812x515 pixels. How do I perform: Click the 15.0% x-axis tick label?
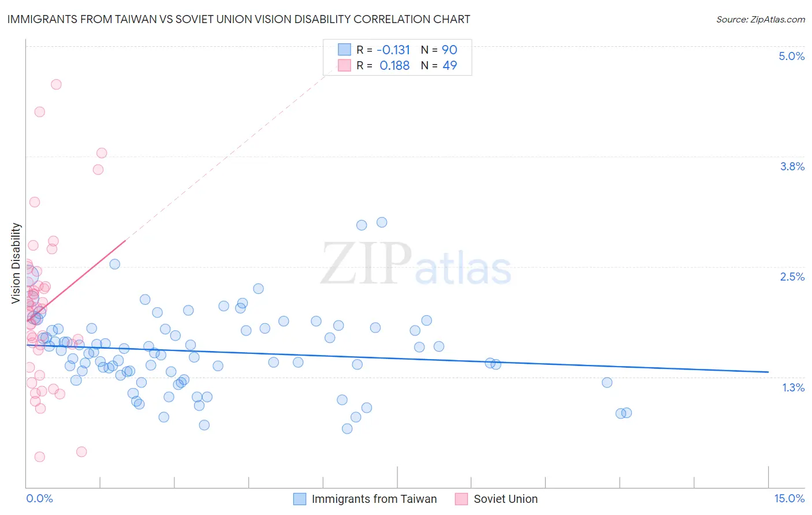pyautogui.click(x=789, y=498)
